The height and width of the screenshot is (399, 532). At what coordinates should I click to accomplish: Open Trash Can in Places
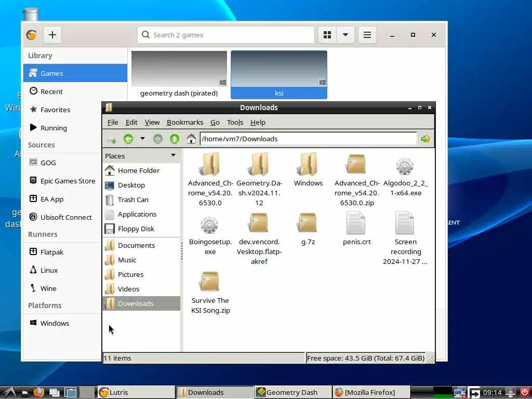[141, 199]
